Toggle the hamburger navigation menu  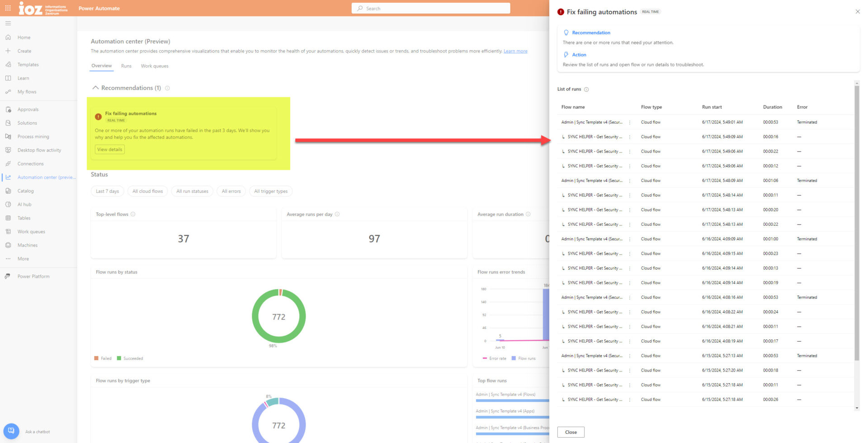[8, 23]
